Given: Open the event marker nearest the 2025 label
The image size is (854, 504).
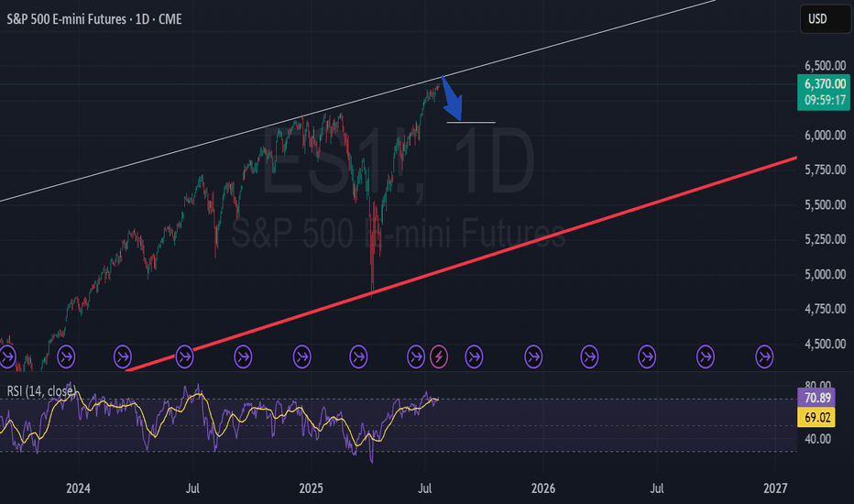Looking at the screenshot, I should click(x=302, y=356).
